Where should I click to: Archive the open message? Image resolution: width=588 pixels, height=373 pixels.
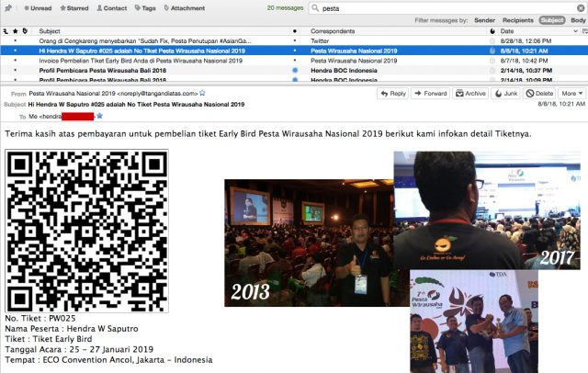[471, 94]
